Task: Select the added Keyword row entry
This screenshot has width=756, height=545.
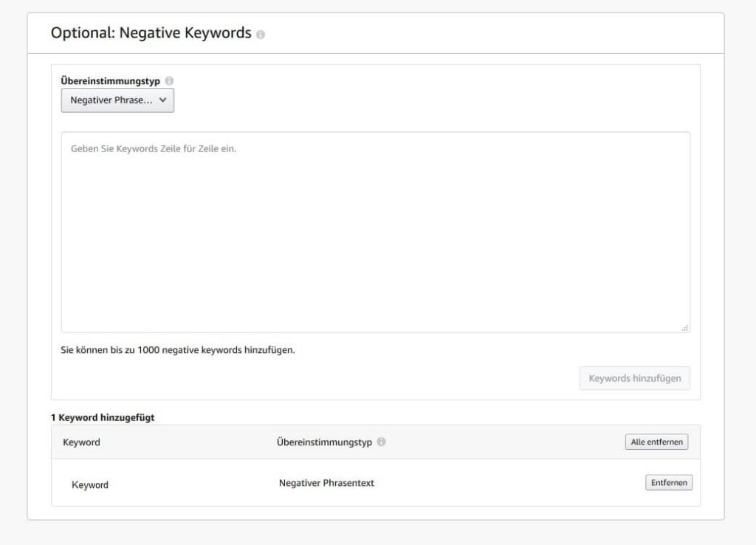Action: click(90, 485)
